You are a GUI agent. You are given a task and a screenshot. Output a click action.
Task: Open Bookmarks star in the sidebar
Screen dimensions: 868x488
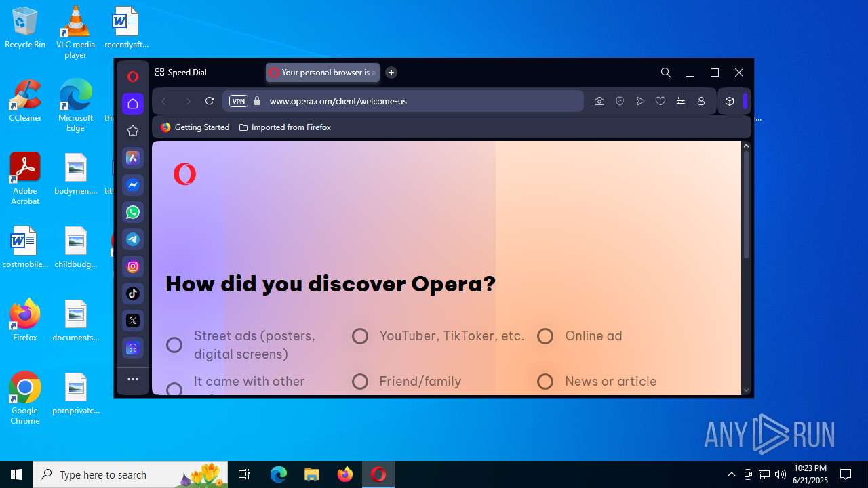point(133,131)
